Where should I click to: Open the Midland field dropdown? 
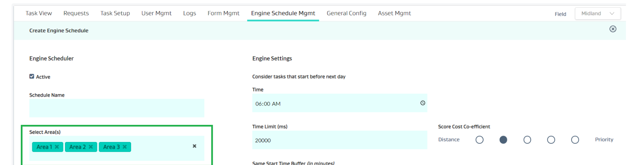(598, 13)
